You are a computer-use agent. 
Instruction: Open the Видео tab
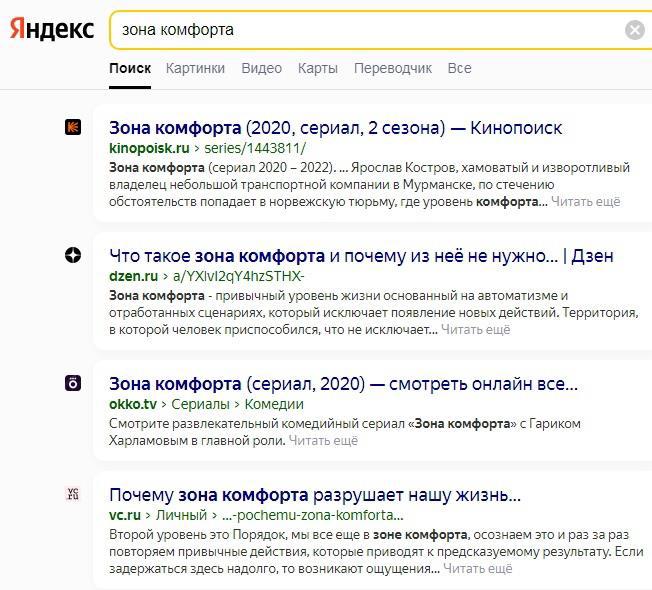(262, 68)
